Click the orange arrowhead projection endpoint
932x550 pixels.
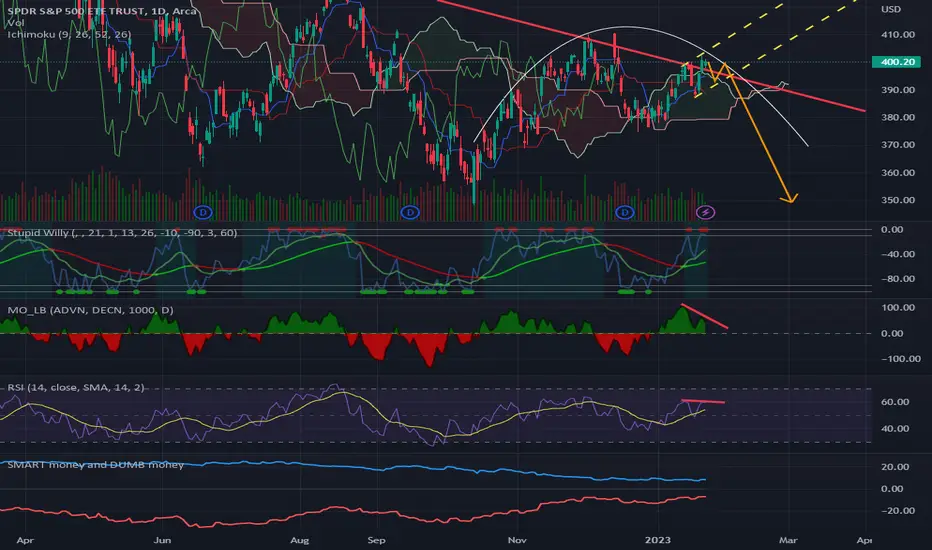[789, 199]
